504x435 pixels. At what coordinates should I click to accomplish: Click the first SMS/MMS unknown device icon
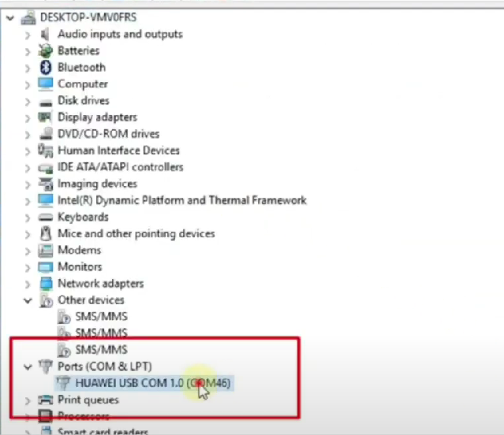64,317
